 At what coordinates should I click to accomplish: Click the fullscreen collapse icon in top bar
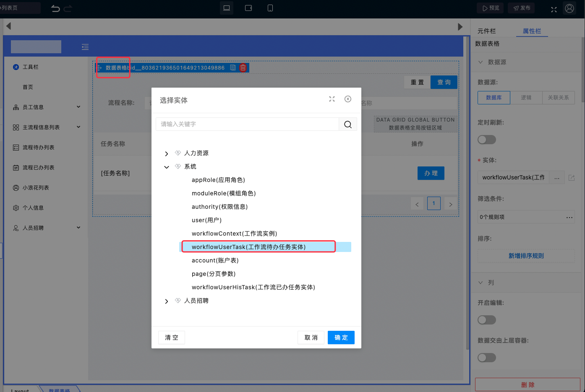point(554,9)
